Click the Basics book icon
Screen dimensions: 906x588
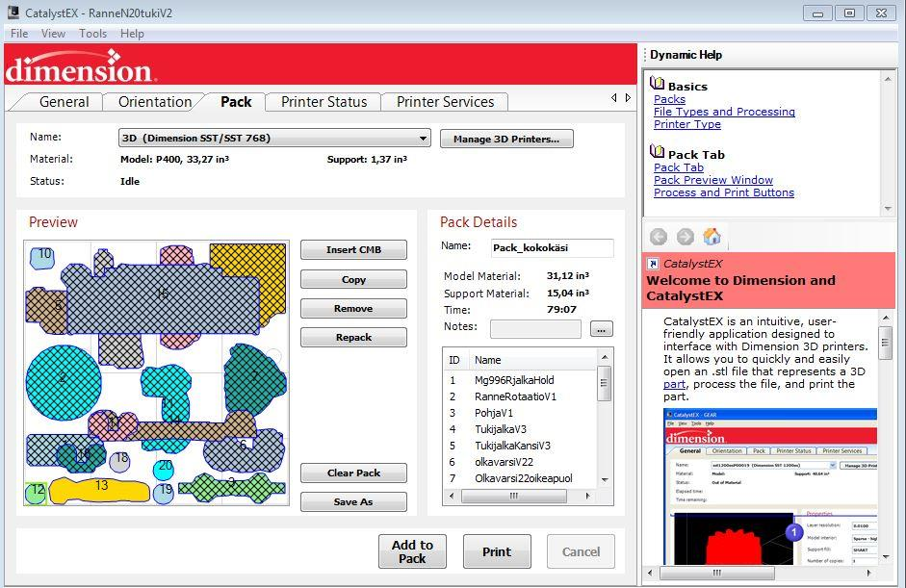[x=657, y=85]
